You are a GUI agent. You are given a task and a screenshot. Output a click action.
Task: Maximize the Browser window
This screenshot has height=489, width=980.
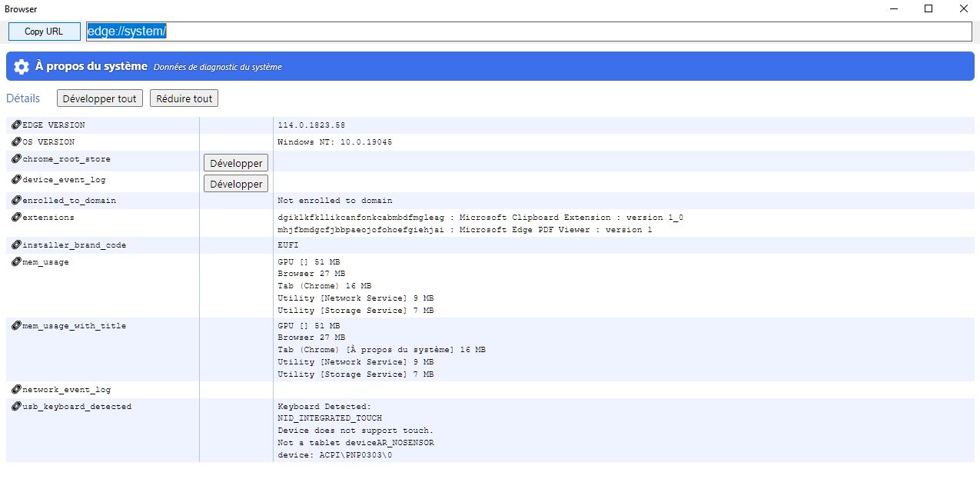pos(929,9)
